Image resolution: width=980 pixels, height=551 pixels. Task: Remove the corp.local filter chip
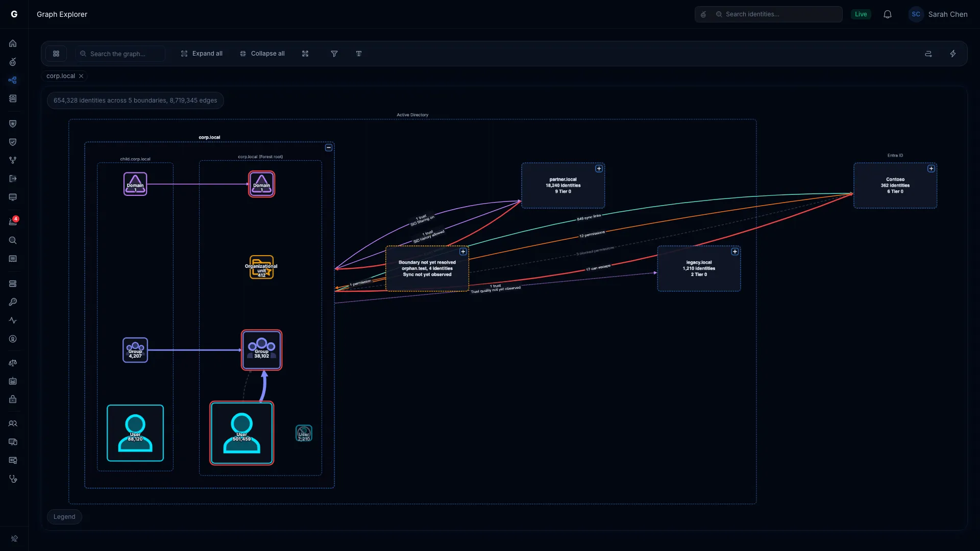(x=81, y=76)
